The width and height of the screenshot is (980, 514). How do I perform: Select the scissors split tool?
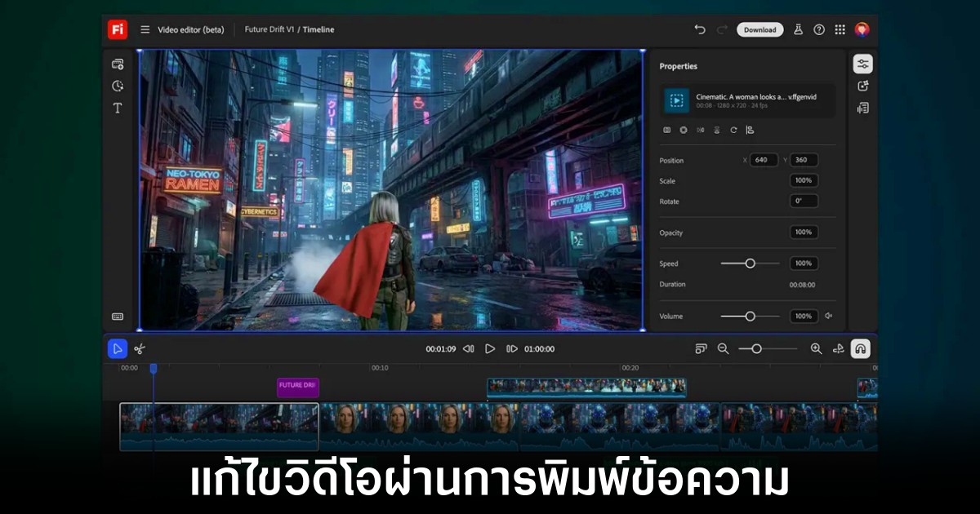tap(140, 349)
